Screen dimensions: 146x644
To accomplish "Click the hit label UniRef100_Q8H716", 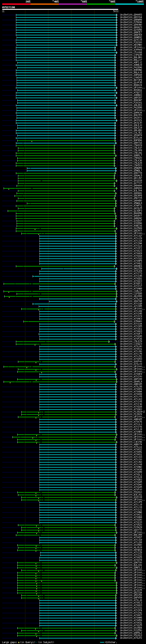I will 131,143.
